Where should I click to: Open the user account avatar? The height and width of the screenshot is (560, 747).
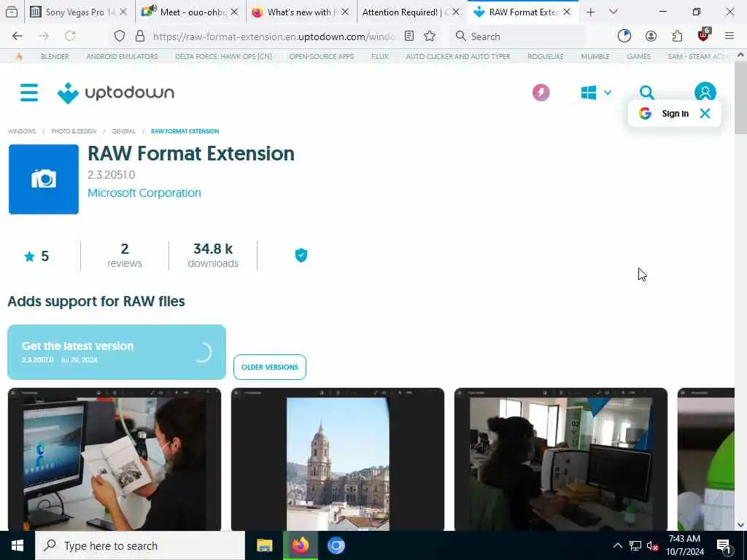point(705,91)
